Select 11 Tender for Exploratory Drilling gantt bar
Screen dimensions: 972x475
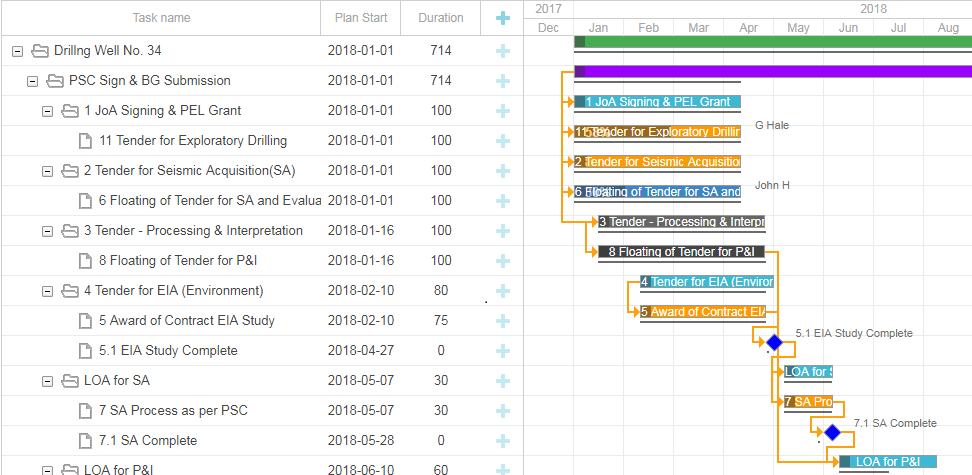658,131
